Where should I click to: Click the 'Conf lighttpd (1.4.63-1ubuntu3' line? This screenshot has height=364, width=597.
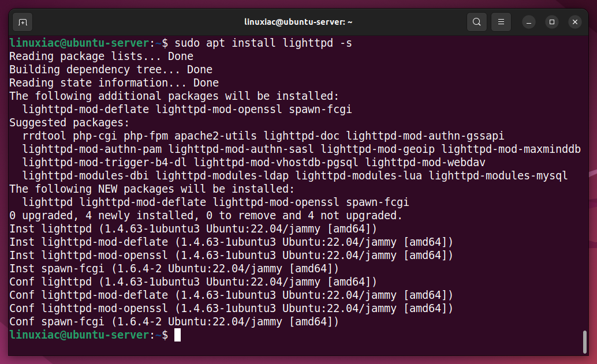tap(193, 282)
